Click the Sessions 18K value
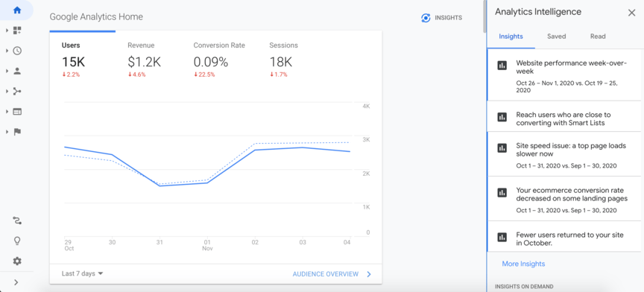This screenshot has height=292, width=644. (x=280, y=62)
